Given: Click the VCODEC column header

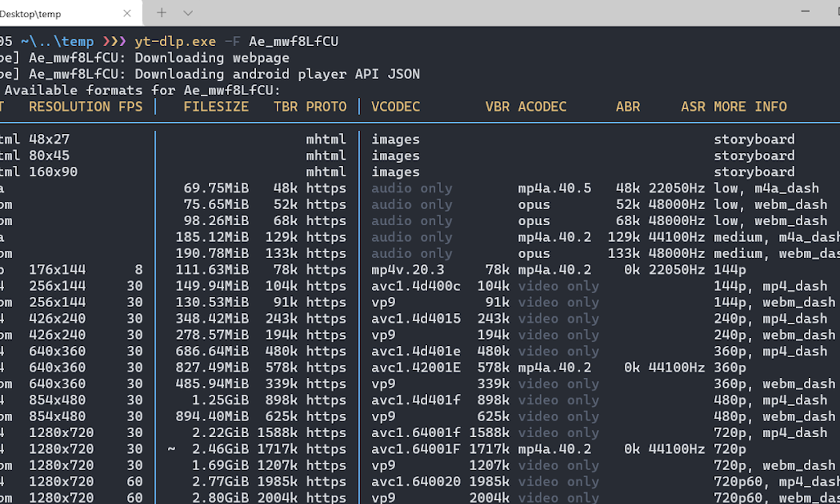Looking at the screenshot, I should click(x=396, y=106).
